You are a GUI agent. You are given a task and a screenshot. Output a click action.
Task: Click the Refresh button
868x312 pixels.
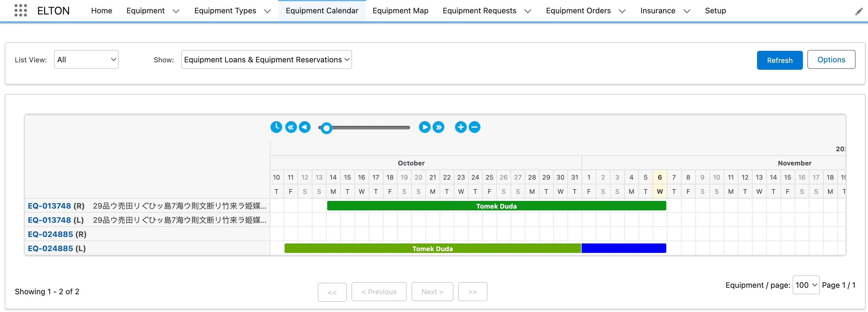pos(779,60)
